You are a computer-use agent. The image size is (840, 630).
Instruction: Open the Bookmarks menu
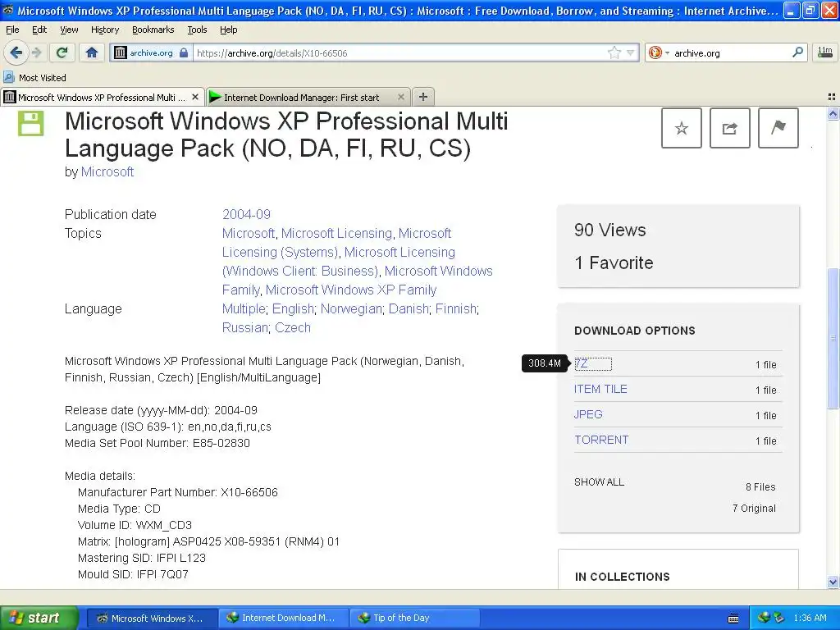click(x=153, y=30)
